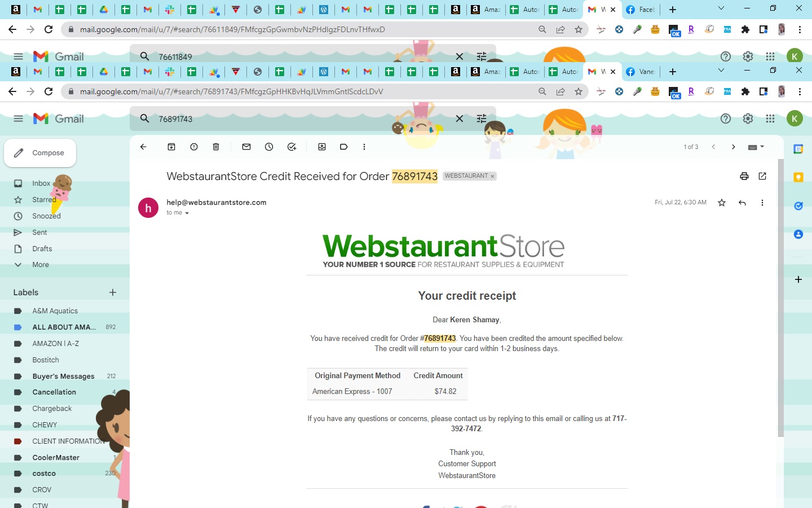Open the Sent folder
812x508 pixels.
(x=39, y=233)
